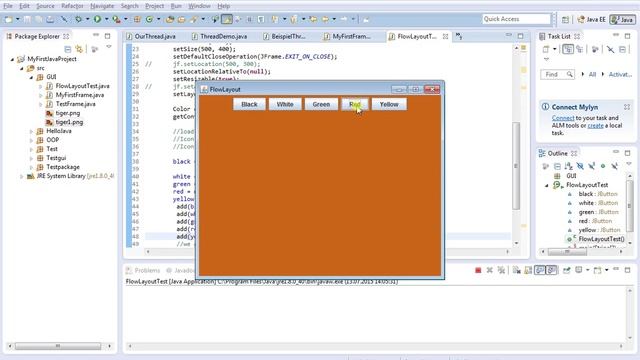Expand the HelloJava package
The image size is (640, 360).
point(31,131)
